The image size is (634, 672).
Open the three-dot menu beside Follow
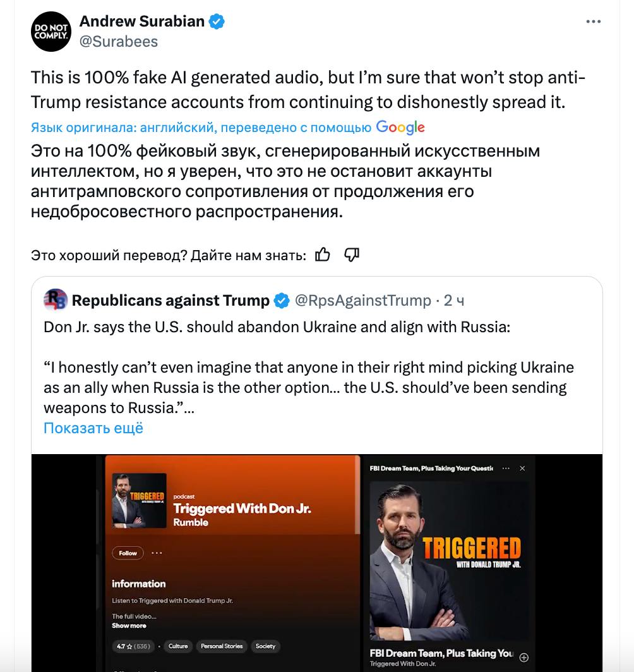pyautogui.click(x=157, y=553)
